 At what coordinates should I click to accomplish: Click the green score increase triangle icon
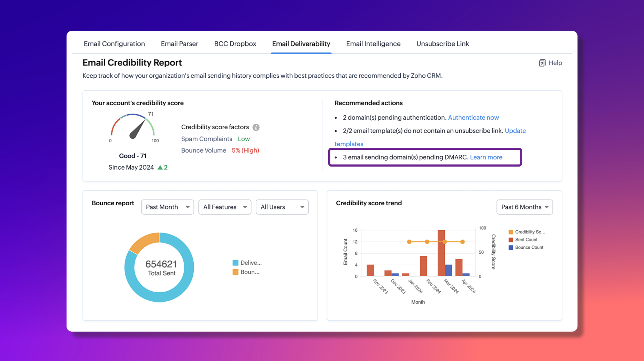pos(160,168)
